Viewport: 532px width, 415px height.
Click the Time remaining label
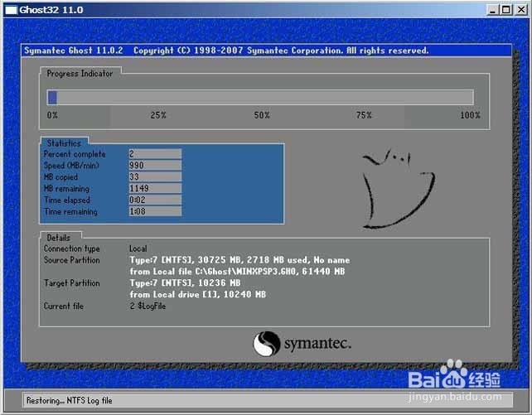pos(70,211)
